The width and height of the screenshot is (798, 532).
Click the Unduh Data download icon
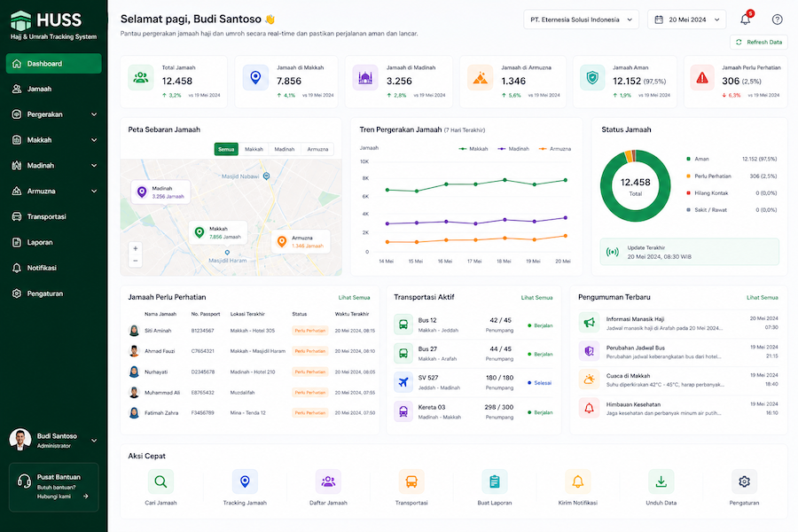(661, 481)
